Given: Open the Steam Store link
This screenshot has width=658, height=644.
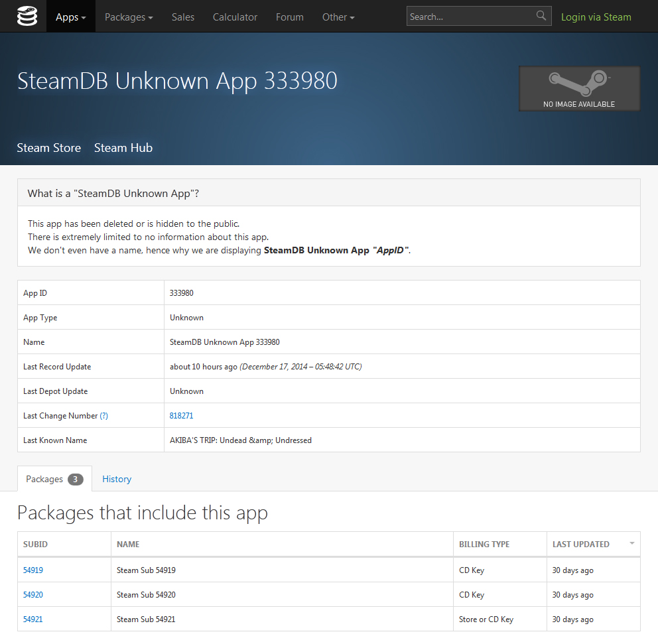Looking at the screenshot, I should (x=49, y=148).
